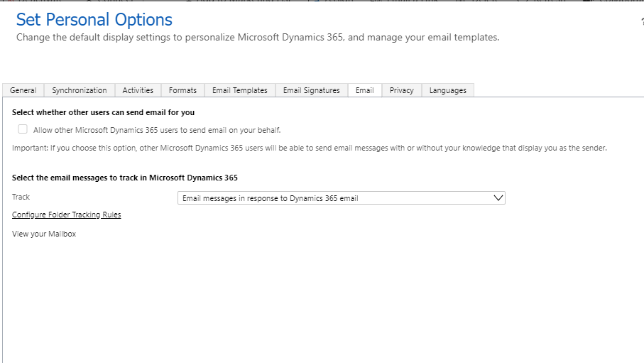
Task: Click the 'Change the default display settings' description
Action: click(x=258, y=38)
